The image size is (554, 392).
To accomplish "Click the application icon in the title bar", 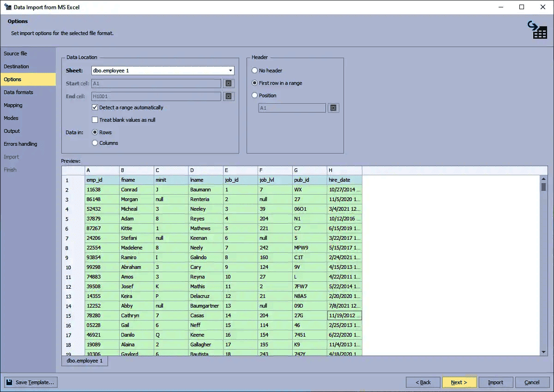I will pyautogui.click(x=7, y=7).
